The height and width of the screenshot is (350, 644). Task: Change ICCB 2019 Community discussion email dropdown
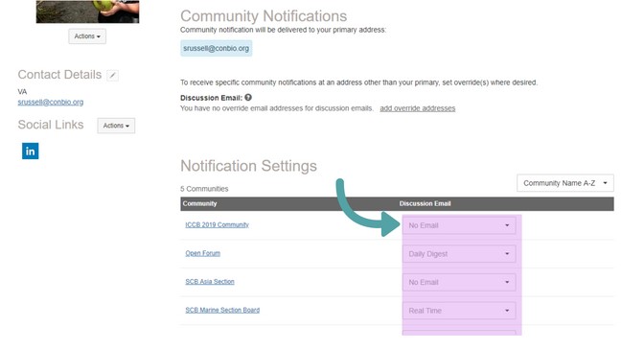click(x=459, y=225)
